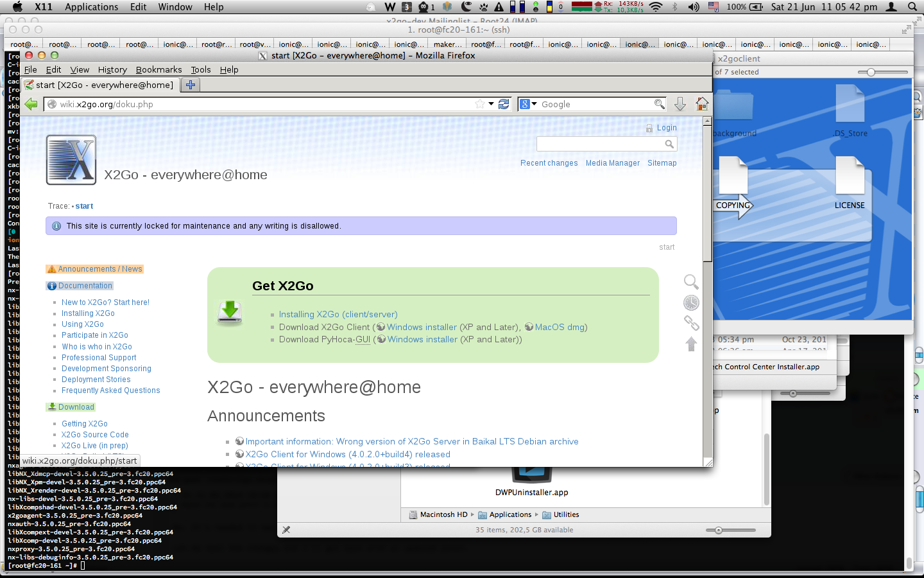924x578 pixels.
Task: Click Back to top arrow page tool
Action: [691, 344]
